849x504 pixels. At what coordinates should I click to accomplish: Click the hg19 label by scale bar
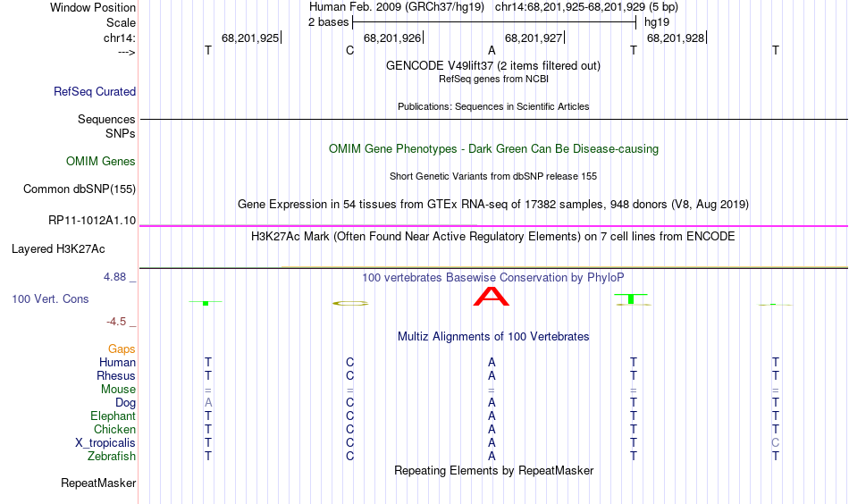(x=657, y=22)
